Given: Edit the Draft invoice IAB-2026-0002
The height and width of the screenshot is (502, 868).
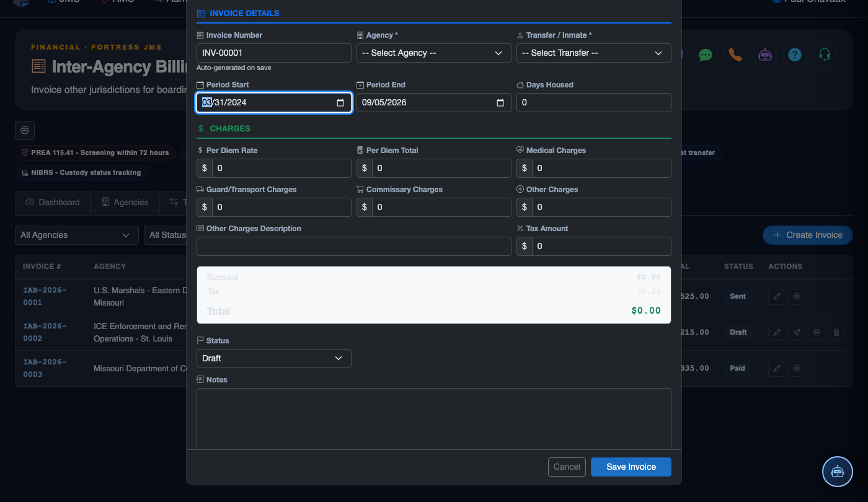Looking at the screenshot, I should pyautogui.click(x=776, y=333).
